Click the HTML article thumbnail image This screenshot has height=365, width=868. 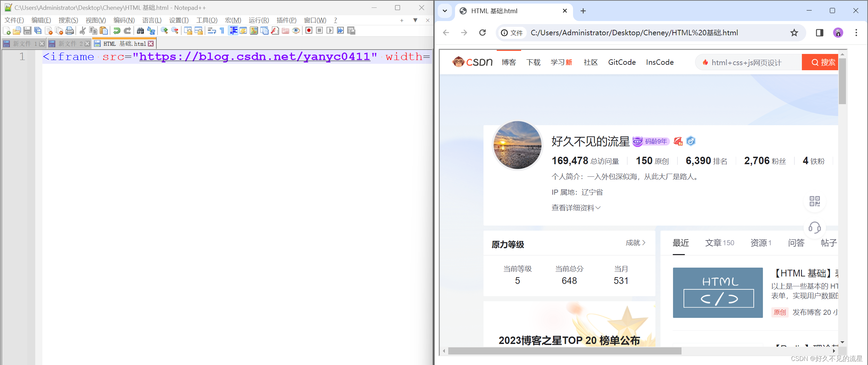click(718, 293)
